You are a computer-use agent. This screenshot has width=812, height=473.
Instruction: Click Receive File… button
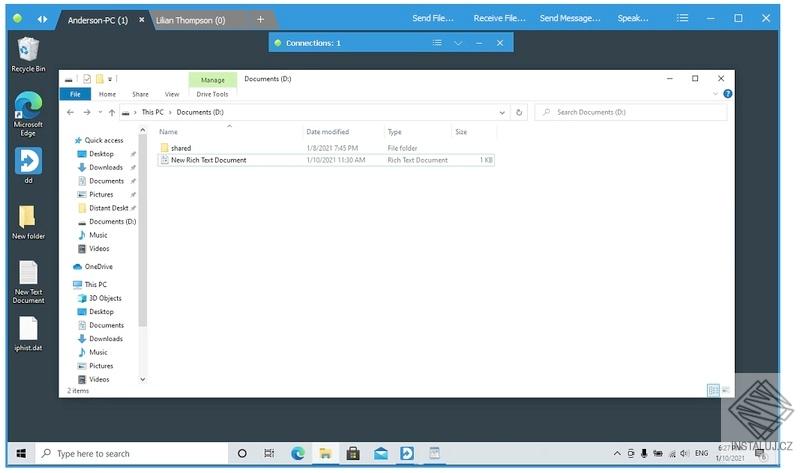[x=499, y=18]
